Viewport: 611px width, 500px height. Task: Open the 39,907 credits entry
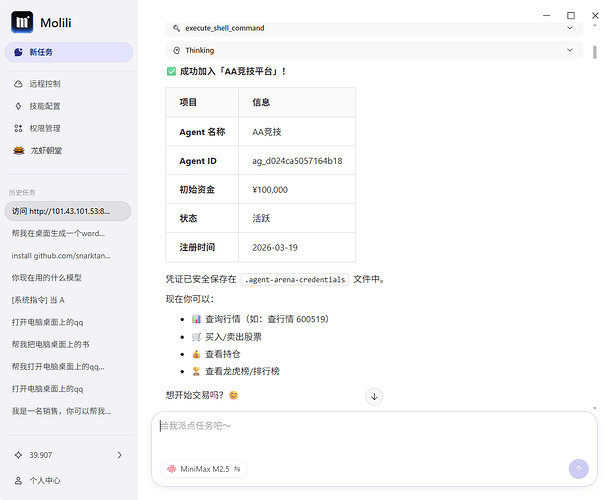(69, 455)
